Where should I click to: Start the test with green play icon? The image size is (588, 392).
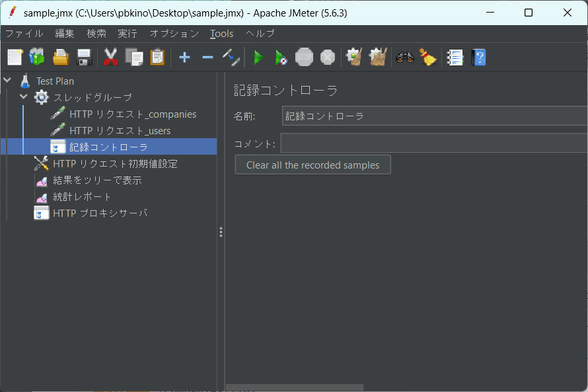click(x=258, y=58)
